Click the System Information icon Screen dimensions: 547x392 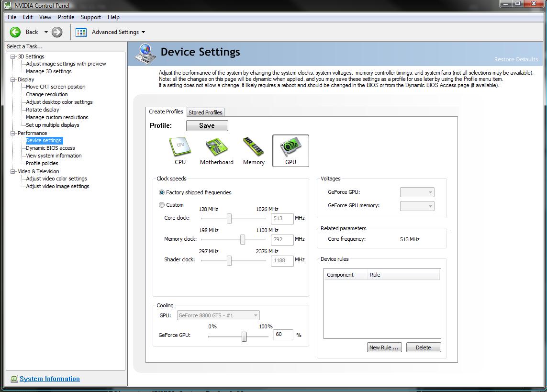tap(14, 379)
